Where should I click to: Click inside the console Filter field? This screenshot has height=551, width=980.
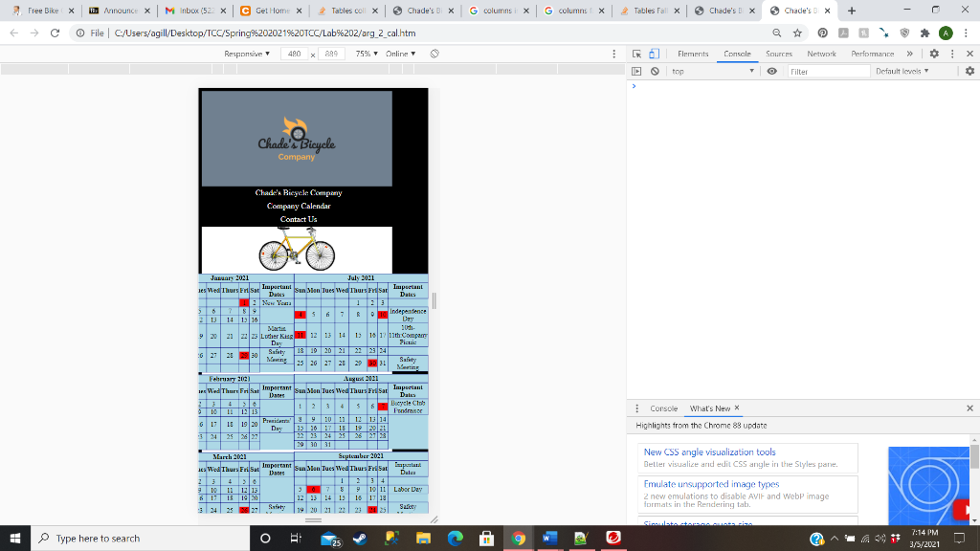(x=828, y=71)
